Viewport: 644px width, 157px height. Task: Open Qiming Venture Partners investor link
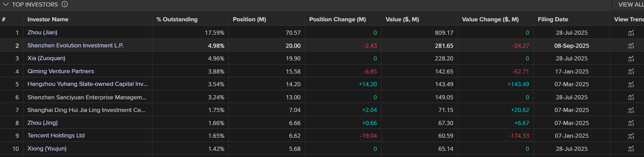pyautogui.click(x=61, y=71)
